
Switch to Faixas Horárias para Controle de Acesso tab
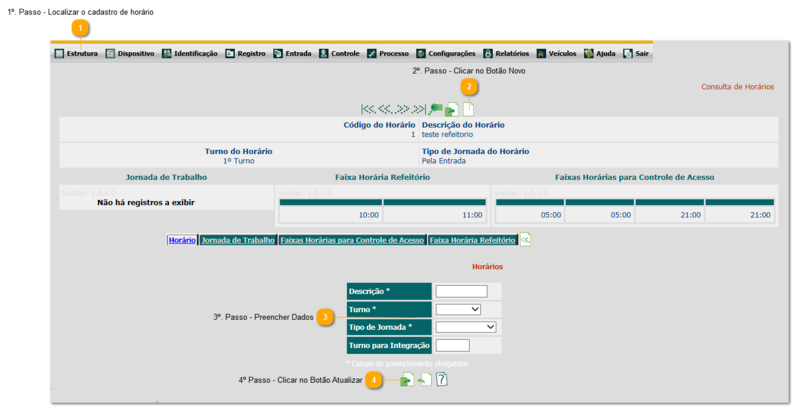(352, 240)
